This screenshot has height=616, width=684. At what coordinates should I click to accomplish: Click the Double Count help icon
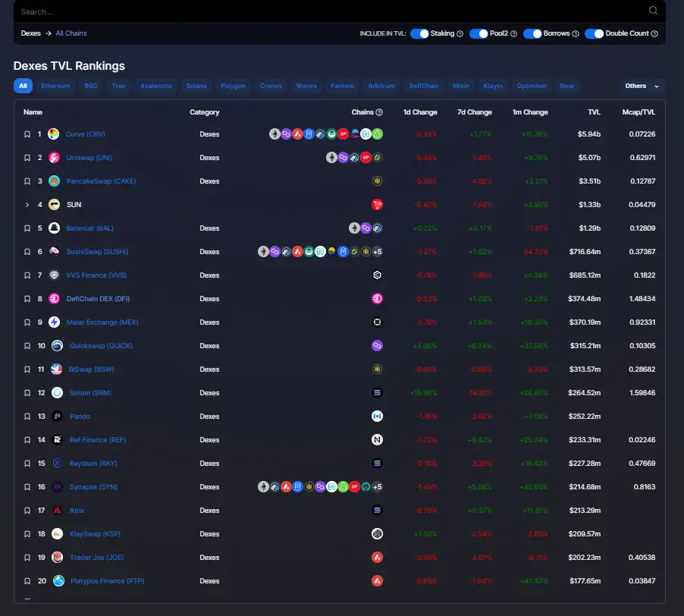tap(654, 33)
